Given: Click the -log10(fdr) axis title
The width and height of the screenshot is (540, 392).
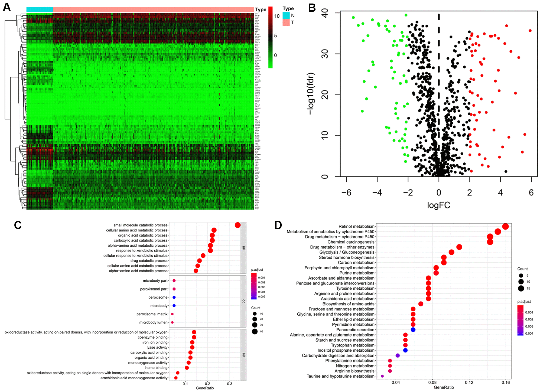Looking at the screenshot, I should (310, 94).
